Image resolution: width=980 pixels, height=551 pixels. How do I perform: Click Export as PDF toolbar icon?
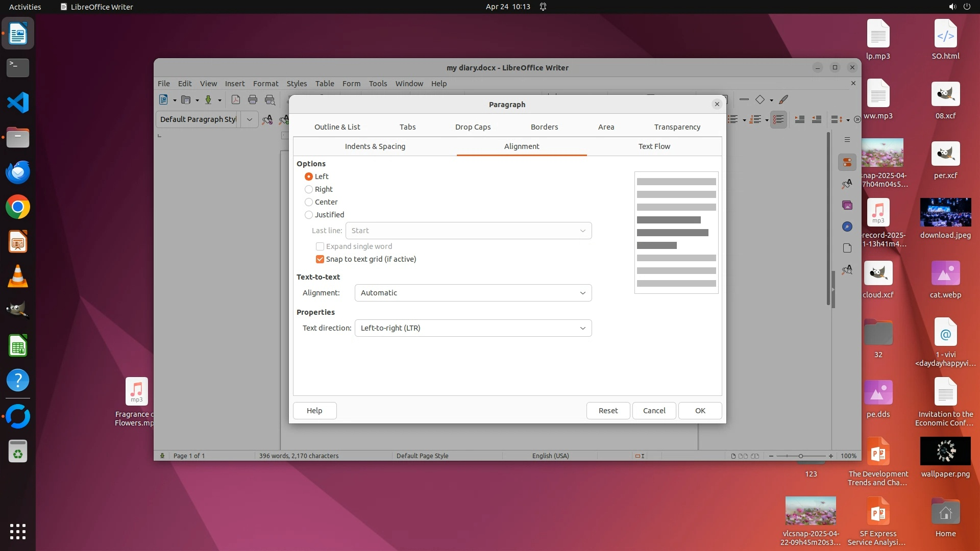[235, 100]
